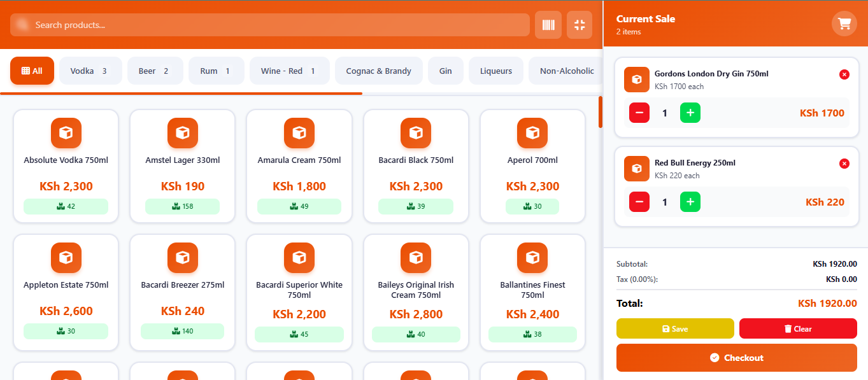Save the current sale

[674, 328]
